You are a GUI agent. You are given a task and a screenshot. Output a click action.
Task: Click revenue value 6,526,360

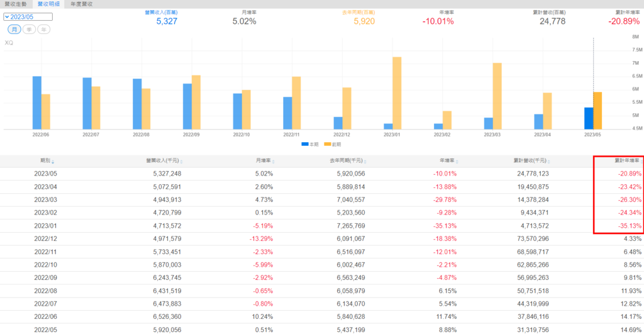pyautogui.click(x=167, y=317)
